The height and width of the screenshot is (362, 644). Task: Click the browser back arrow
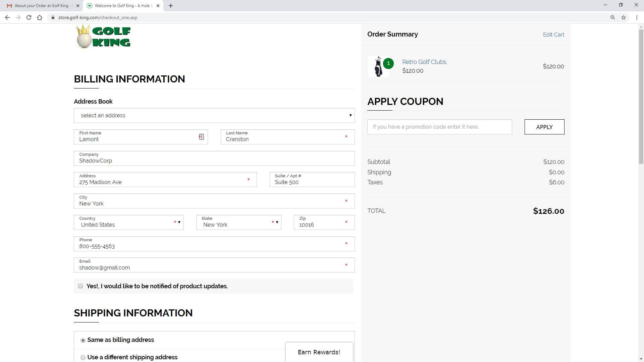(7, 17)
